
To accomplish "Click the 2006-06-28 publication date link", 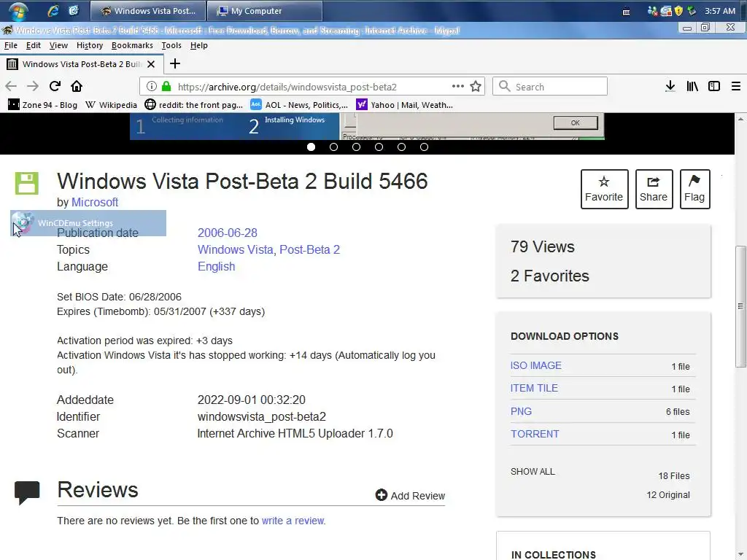I will 228,233.
